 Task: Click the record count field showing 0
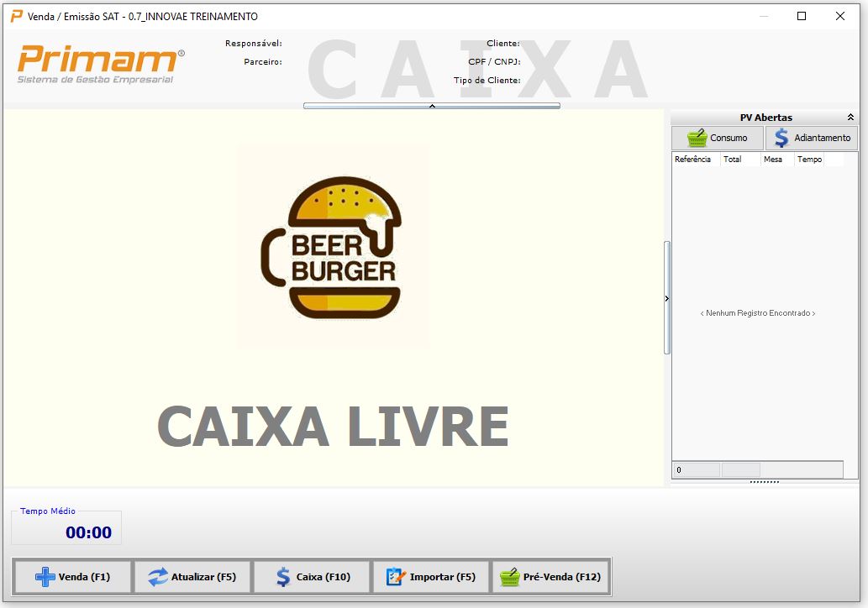point(697,470)
